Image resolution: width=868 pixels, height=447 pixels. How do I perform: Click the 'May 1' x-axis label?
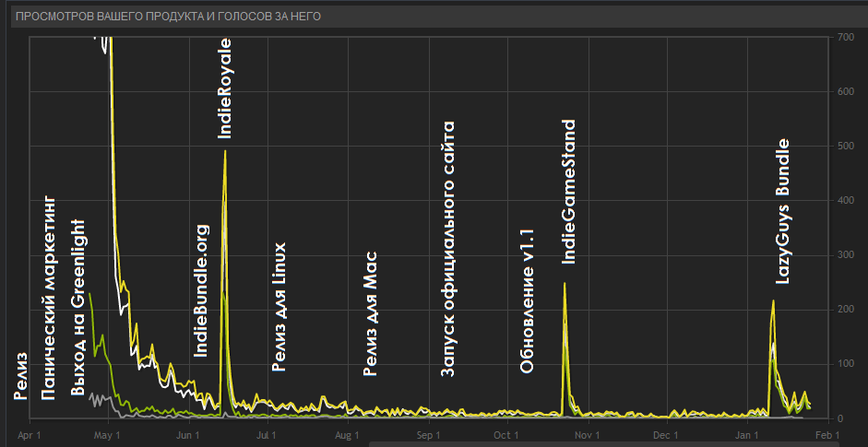point(108,435)
